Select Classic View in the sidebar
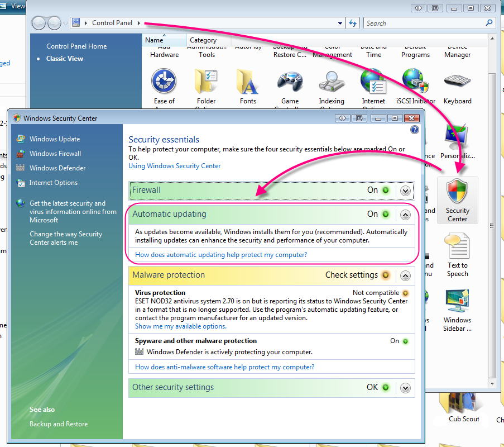 pyautogui.click(x=64, y=58)
